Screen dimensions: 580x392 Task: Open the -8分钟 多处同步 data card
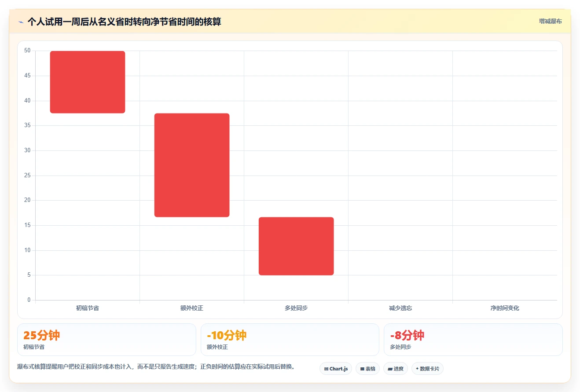pos(473,340)
